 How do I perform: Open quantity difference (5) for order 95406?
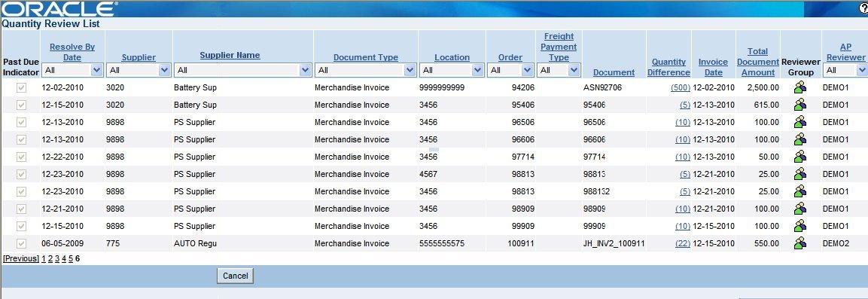click(x=685, y=105)
